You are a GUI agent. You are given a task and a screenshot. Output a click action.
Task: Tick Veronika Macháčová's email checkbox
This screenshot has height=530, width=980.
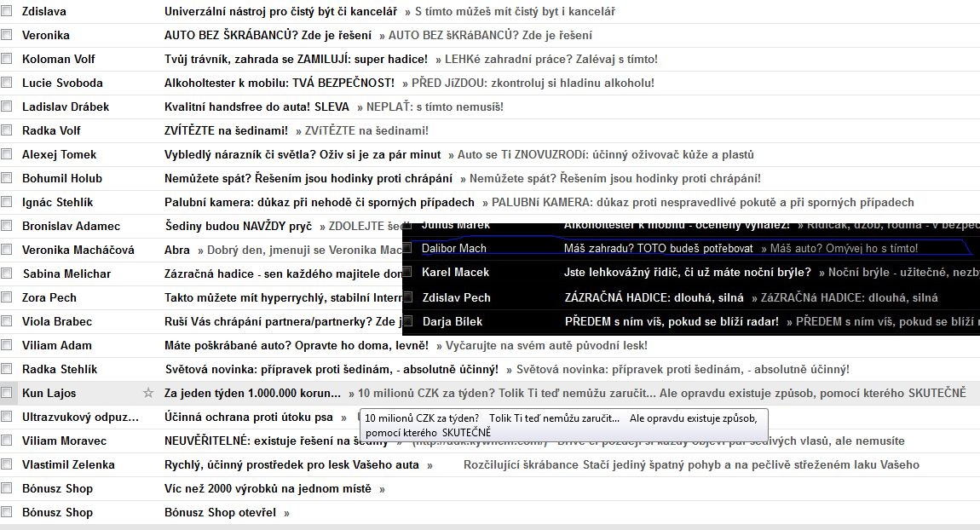tap(6, 250)
